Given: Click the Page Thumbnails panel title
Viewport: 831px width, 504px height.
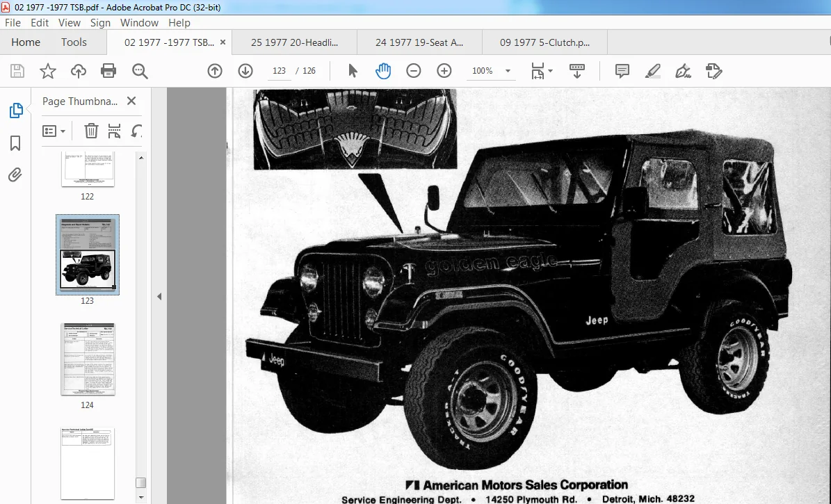Looking at the screenshot, I should (80, 101).
